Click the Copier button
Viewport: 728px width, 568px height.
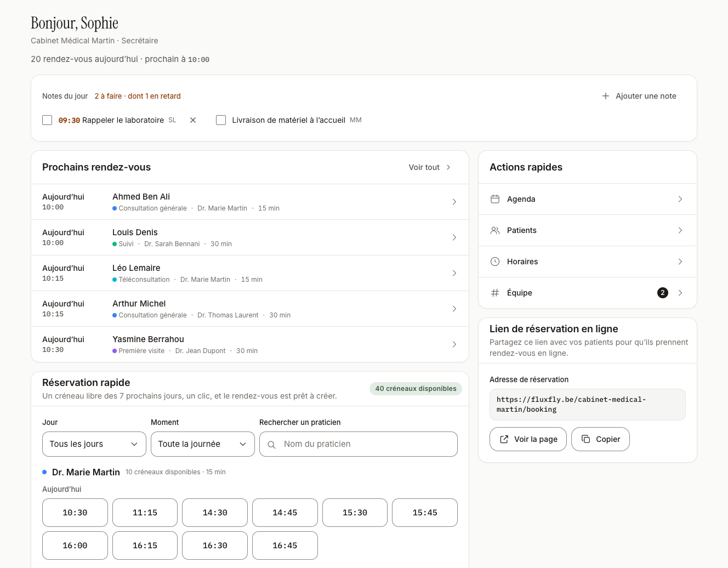coord(600,439)
